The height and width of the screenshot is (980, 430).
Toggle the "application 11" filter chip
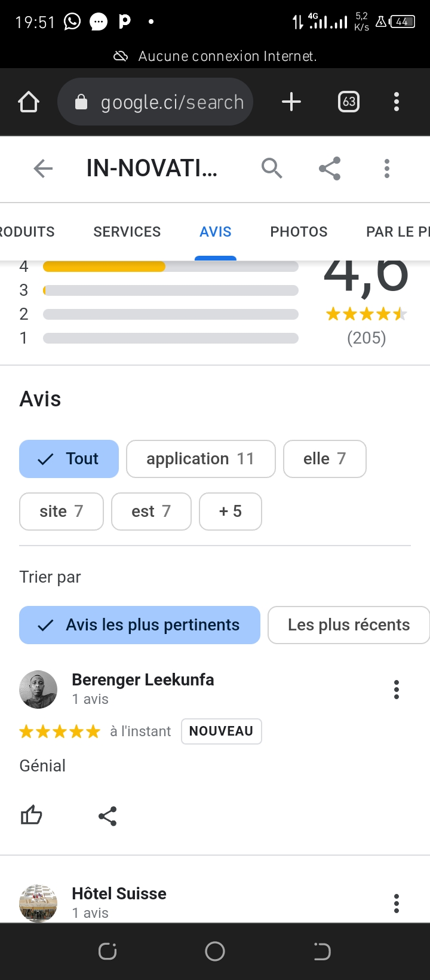(x=201, y=459)
